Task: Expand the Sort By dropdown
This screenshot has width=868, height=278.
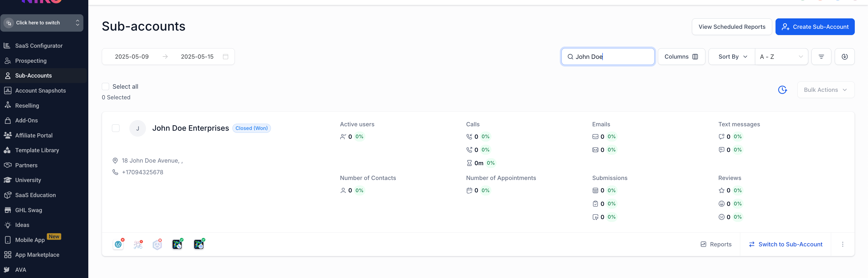Action: 732,57
